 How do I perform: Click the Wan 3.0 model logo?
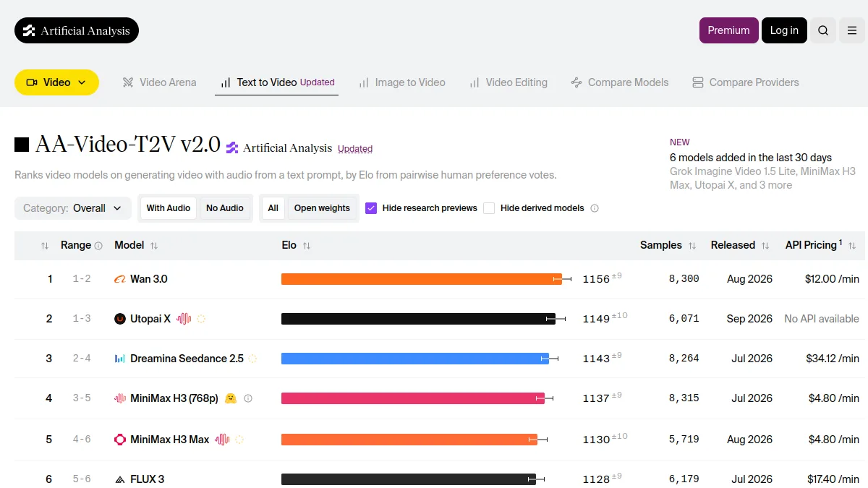[120, 279]
